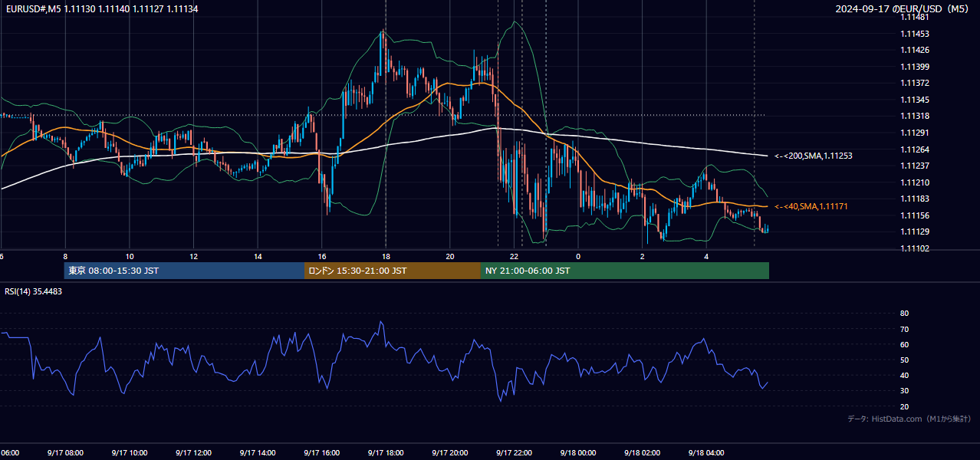The image size is (980, 460).
Task: Click hour tick 8 above the 東京 session bar
Action: (x=65, y=256)
